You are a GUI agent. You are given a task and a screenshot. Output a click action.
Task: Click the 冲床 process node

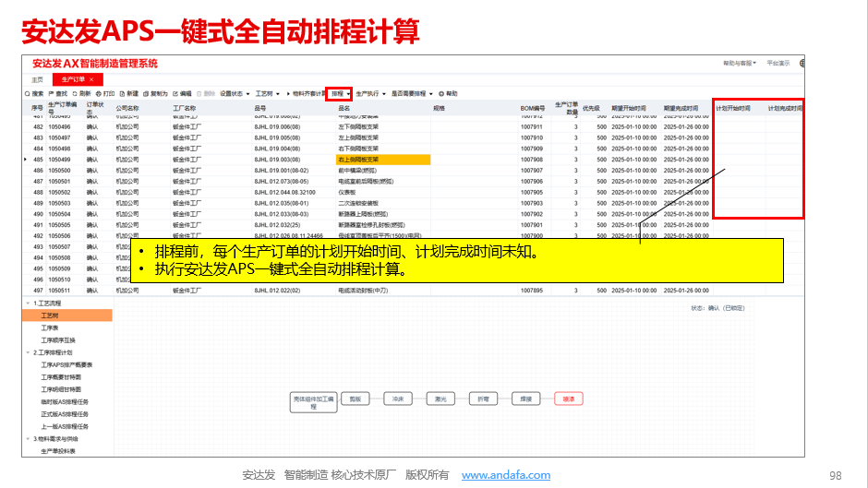[x=398, y=399]
